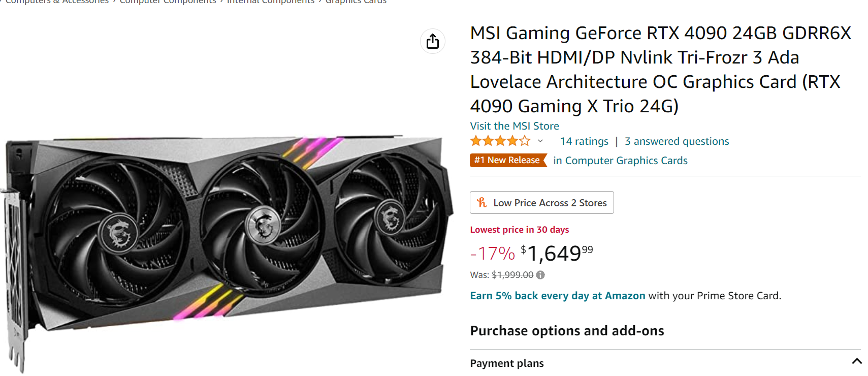The height and width of the screenshot is (376, 868).
Task: View the 3 answered questions
Action: (x=677, y=141)
